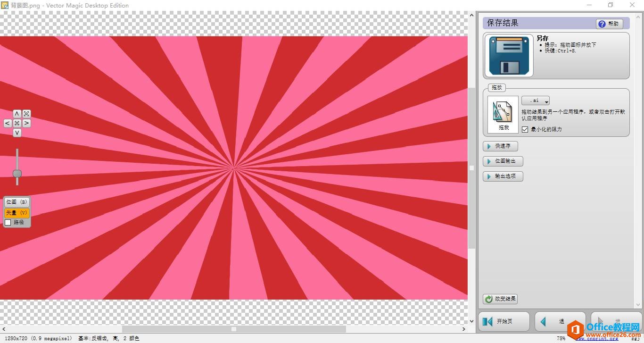Click the center view icon in pan controls
Viewport: 644px width, 343px height.
coord(17,123)
